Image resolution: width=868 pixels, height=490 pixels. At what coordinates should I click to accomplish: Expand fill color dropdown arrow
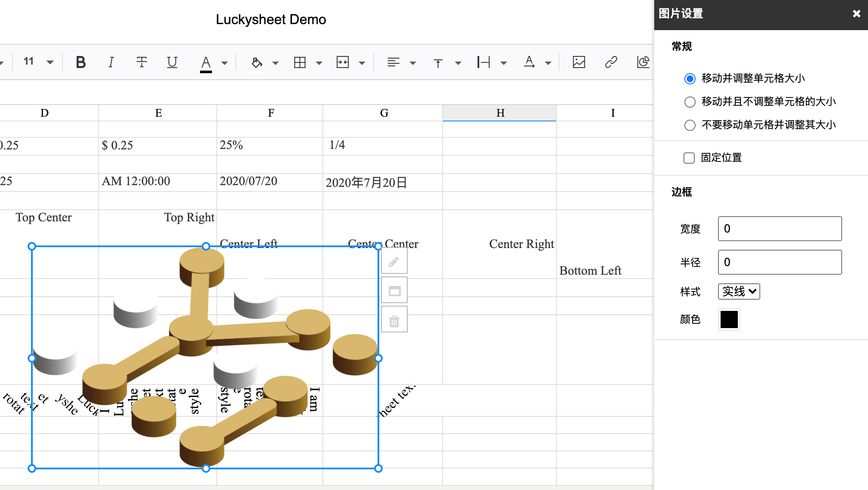(275, 63)
